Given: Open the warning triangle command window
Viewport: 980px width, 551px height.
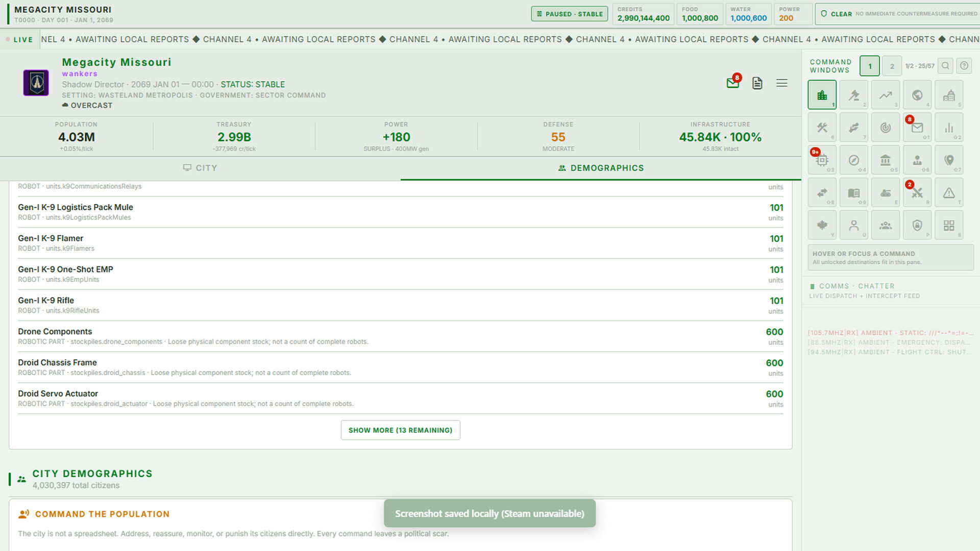Looking at the screenshot, I should (x=948, y=192).
